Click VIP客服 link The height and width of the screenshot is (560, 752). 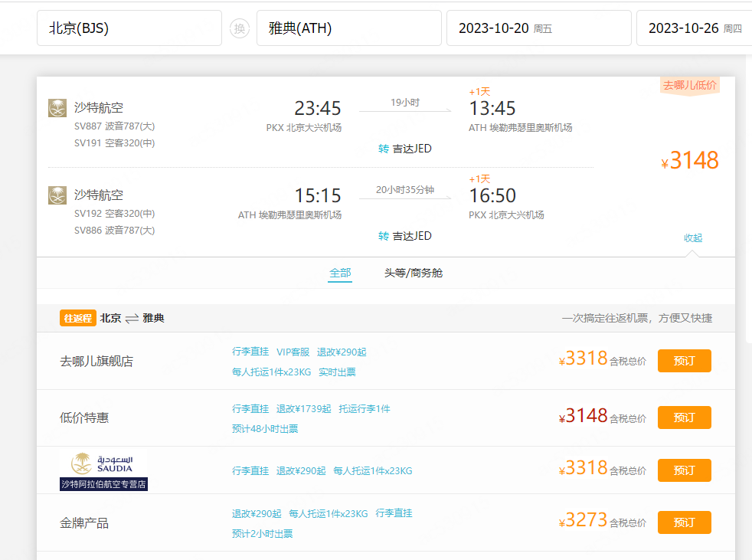pyautogui.click(x=293, y=352)
